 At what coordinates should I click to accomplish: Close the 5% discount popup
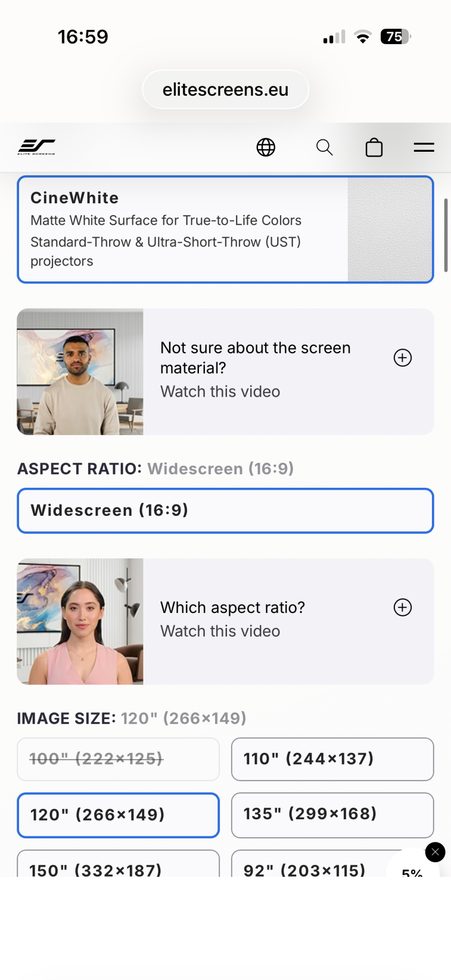pyautogui.click(x=435, y=852)
